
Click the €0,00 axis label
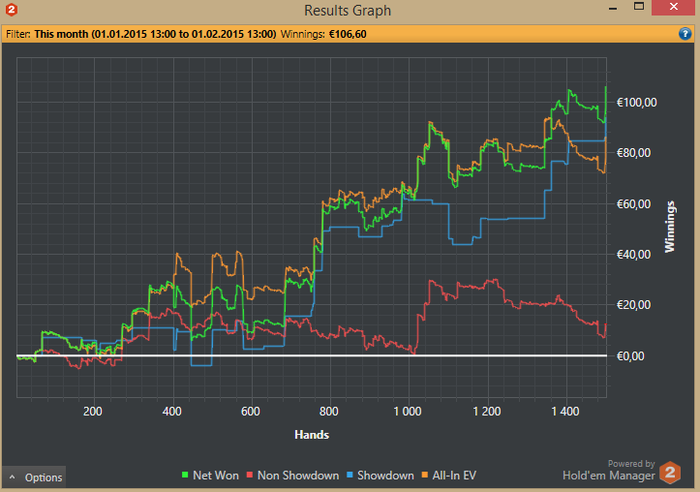click(x=630, y=356)
